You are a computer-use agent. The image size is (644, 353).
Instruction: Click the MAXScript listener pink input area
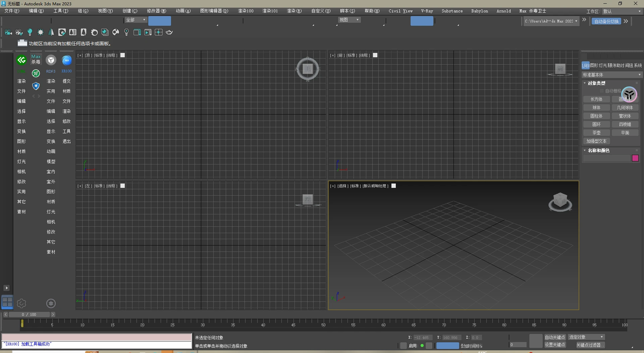97,337
